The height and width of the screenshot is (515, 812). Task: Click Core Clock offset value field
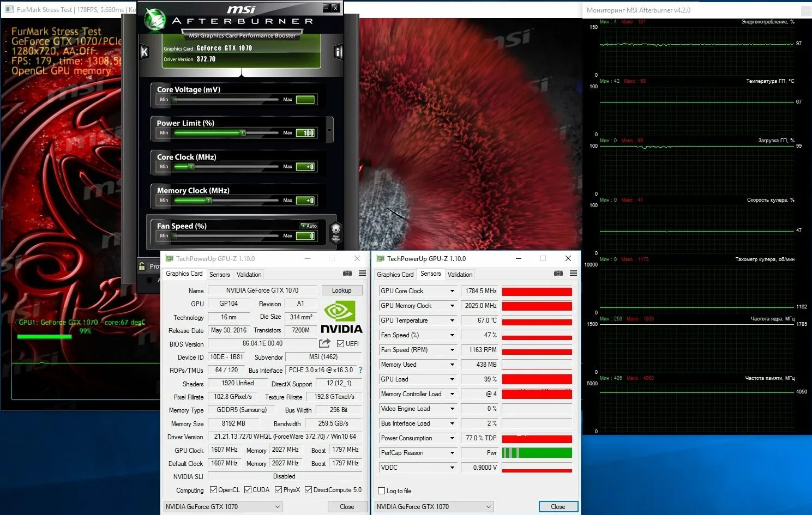[305, 167]
